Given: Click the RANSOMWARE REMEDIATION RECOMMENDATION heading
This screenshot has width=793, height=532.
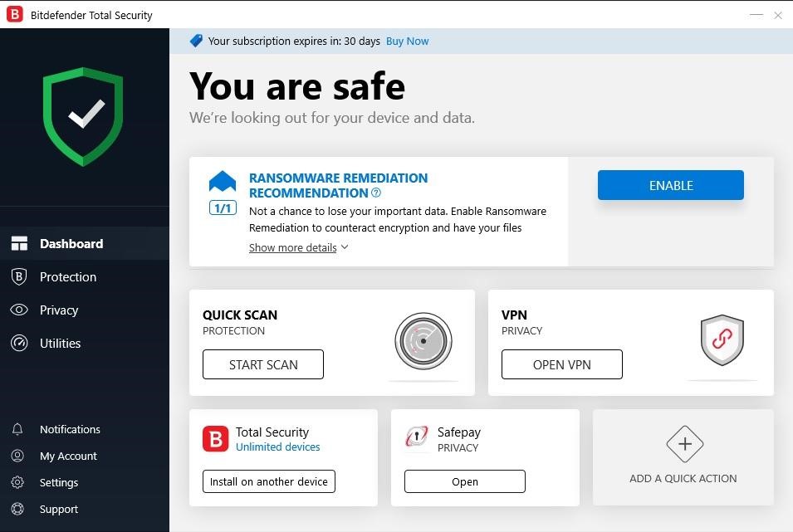Looking at the screenshot, I should tap(338, 185).
